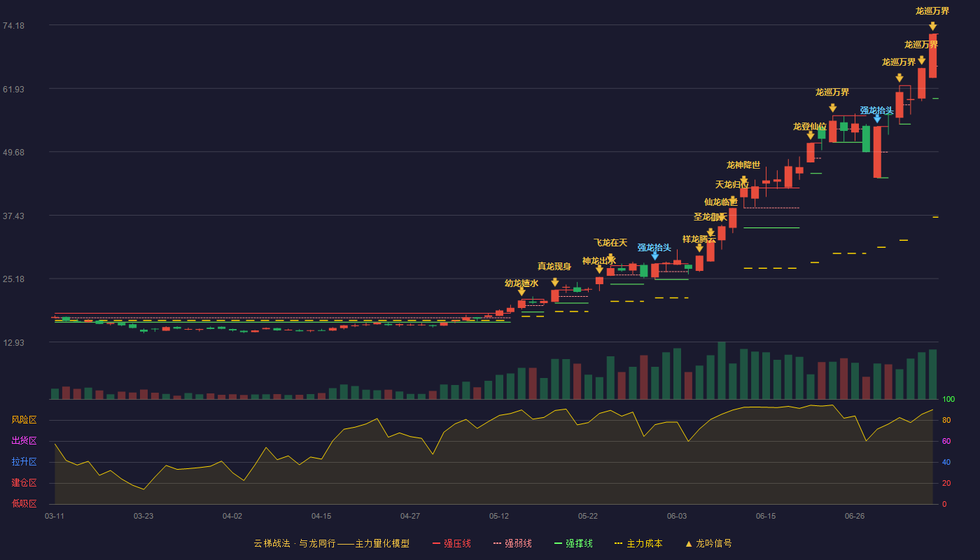Click the arrow marker below 幼龙嬉水 signal
The height and width of the screenshot is (560, 980).
pyautogui.click(x=521, y=292)
